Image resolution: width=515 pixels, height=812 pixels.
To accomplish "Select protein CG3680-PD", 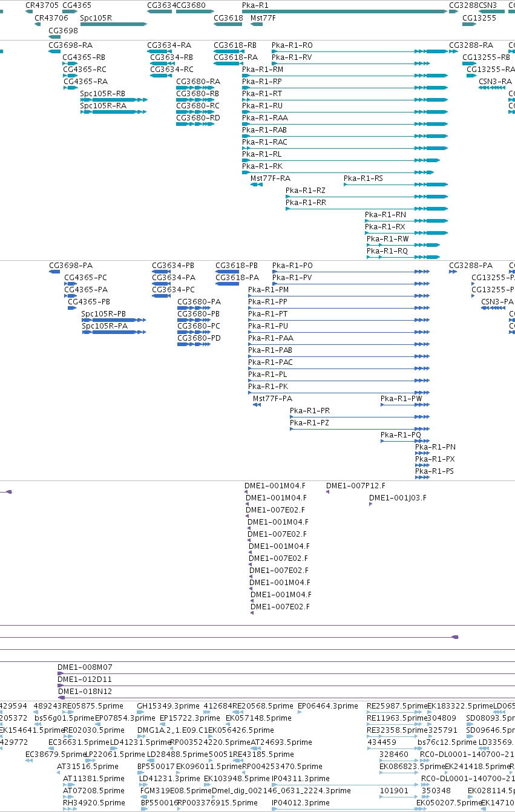I will click(199, 338).
